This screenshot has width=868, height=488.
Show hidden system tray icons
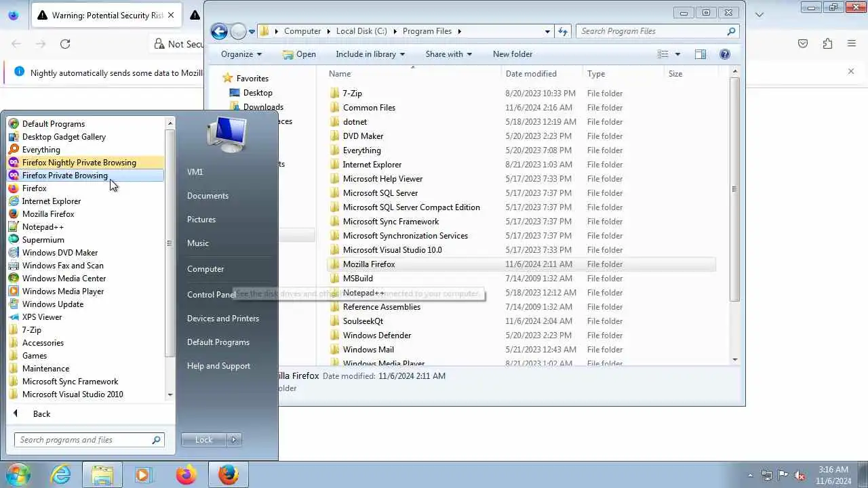750,476
